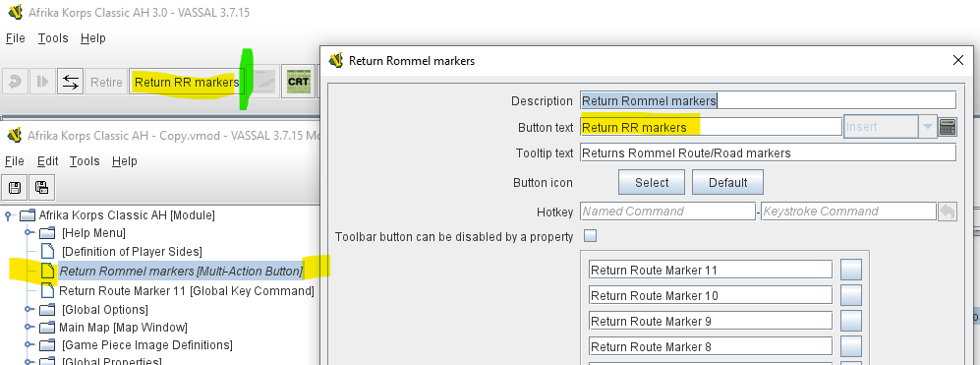Image resolution: width=980 pixels, height=365 pixels.
Task: Select '[Game Piece Image Definitions]' tree row
Action: click(146, 345)
